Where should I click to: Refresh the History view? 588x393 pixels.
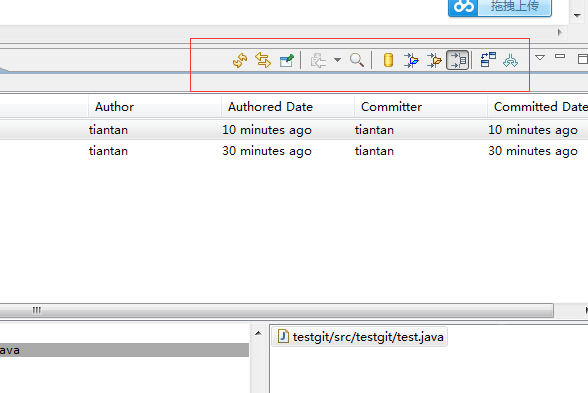pos(240,60)
